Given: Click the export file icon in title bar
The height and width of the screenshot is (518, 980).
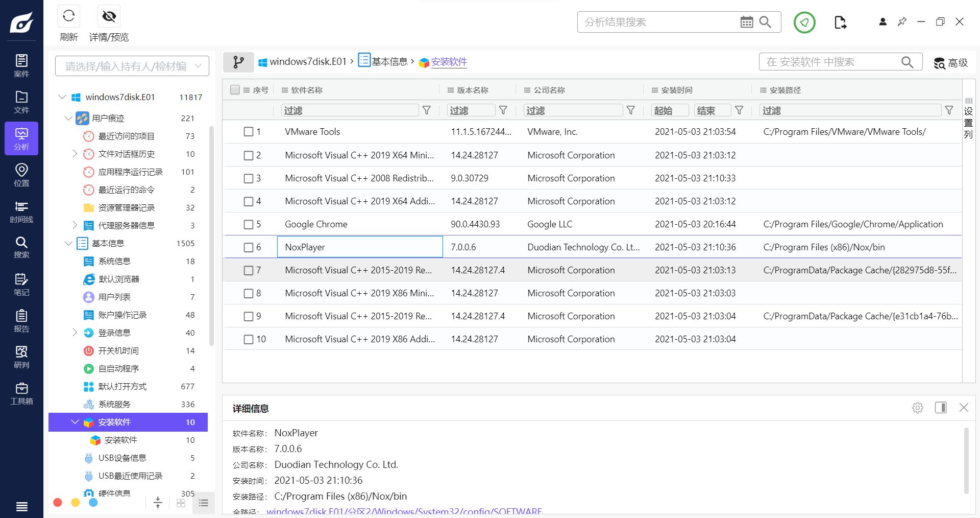Looking at the screenshot, I should (840, 22).
